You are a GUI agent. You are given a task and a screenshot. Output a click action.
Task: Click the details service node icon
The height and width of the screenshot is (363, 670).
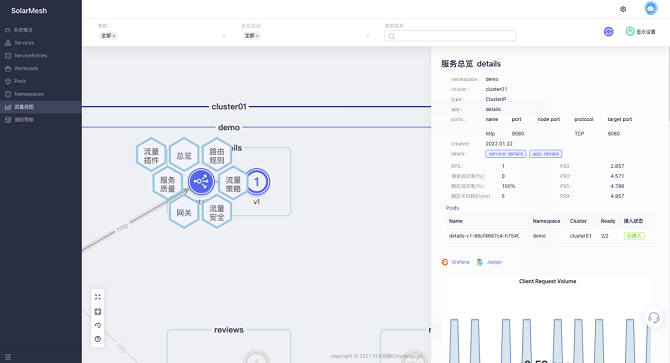(201, 182)
